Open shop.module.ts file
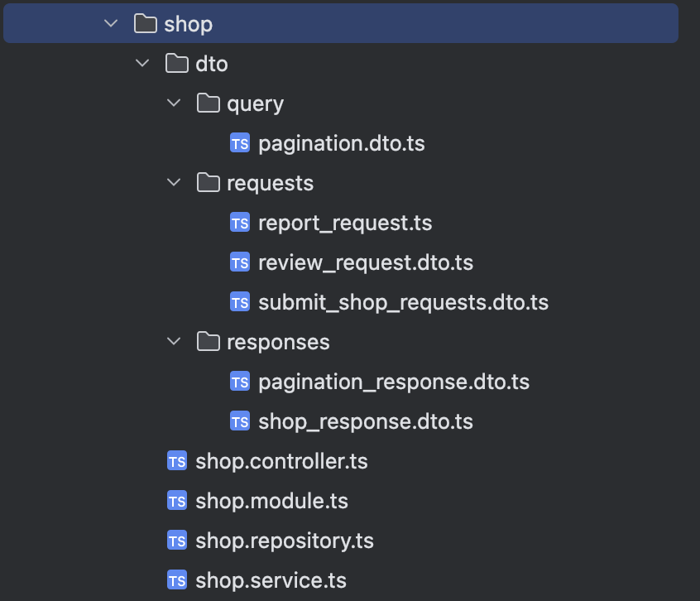700x601 pixels. click(271, 501)
